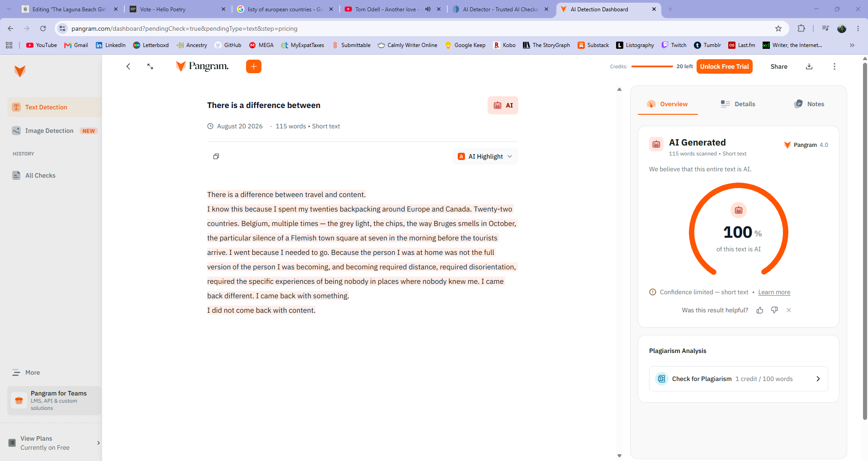This screenshot has width=868, height=461.
Task: Select Text Detection in the sidebar
Action: [x=54, y=107]
